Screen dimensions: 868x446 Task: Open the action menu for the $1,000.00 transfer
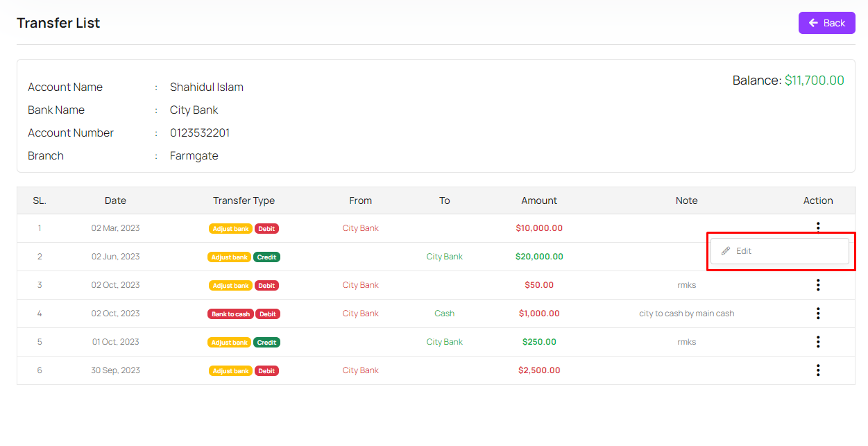pyautogui.click(x=818, y=314)
